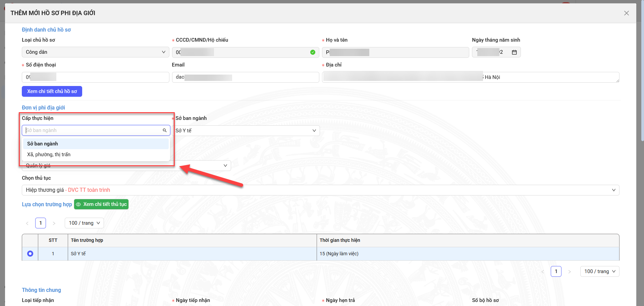The width and height of the screenshot is (644, 306).
Task: Open bottom page size 100 / trang selector
Action: pos(599,271)
